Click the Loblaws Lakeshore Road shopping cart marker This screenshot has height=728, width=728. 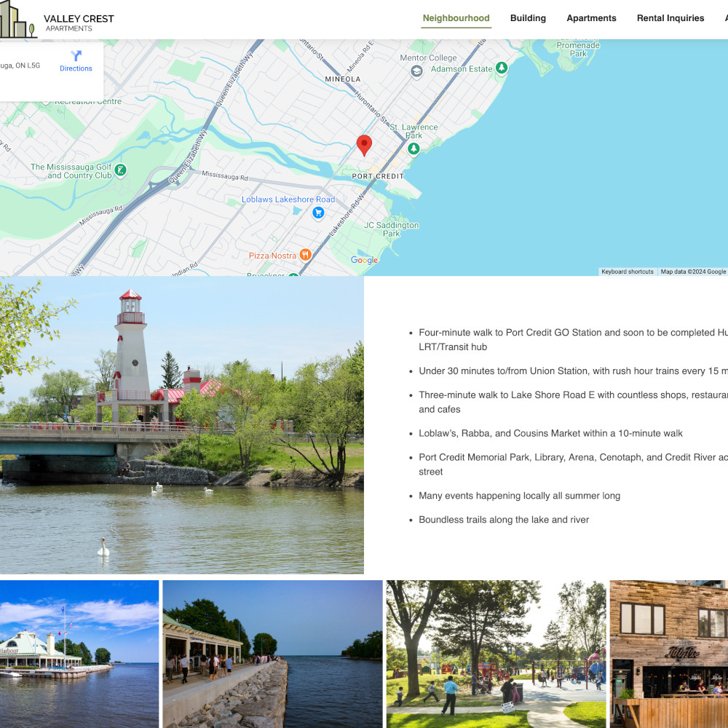(x=318, y=213)
